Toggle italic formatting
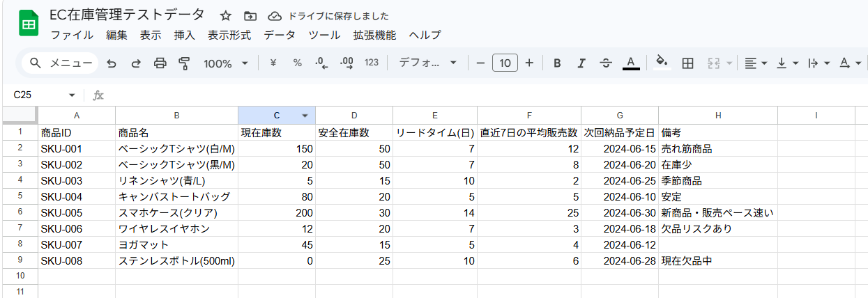868x298 pixels. [581, 63]
